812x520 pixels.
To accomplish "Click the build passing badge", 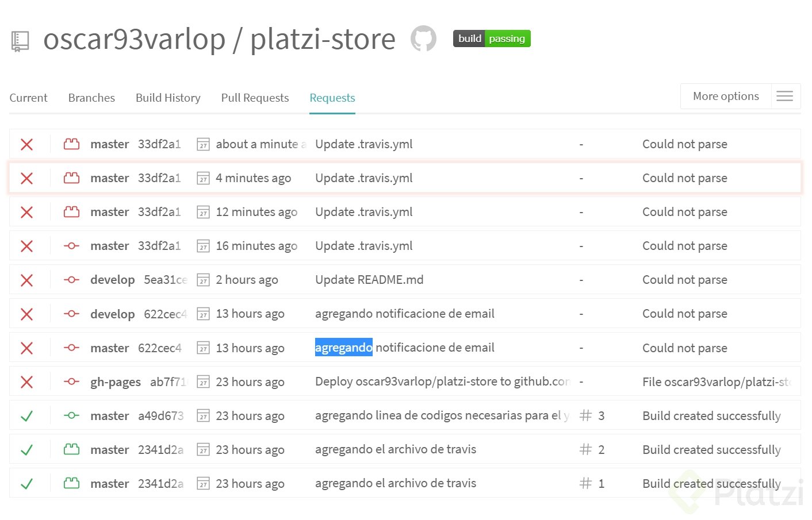I will [x=492, y=38].
